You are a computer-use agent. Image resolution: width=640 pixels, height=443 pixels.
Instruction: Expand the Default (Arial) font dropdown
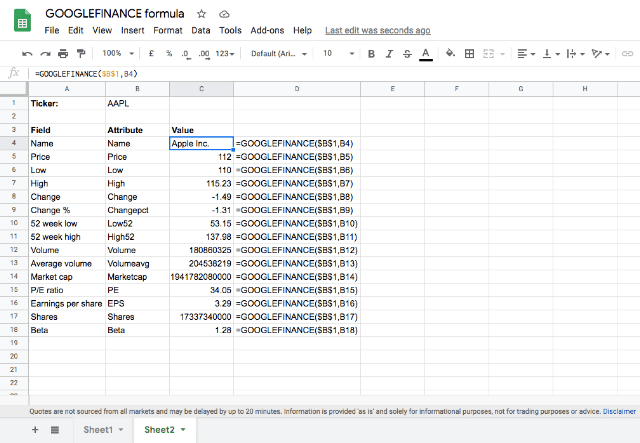click(279, 53)
